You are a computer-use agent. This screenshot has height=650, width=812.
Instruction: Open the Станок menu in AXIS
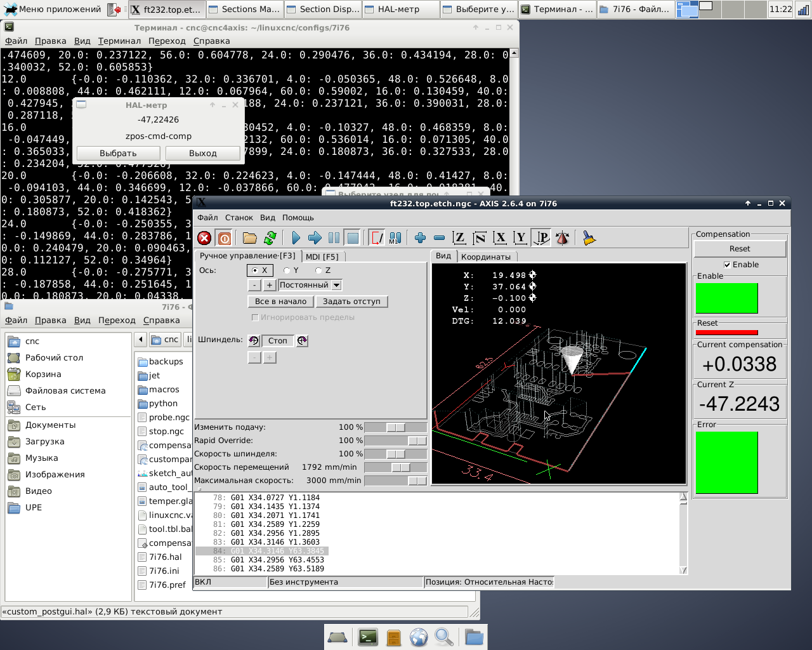[239, 218]
